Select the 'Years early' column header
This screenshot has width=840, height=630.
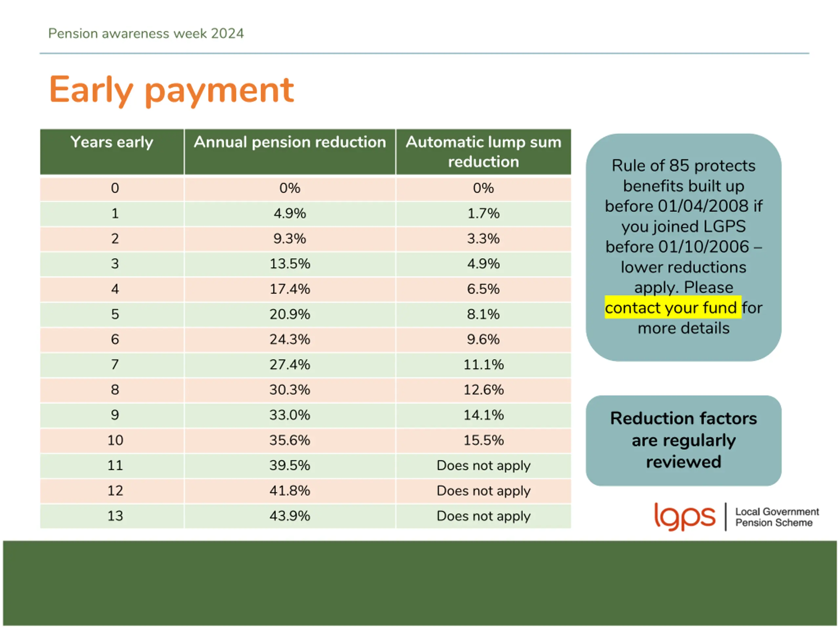112,152
